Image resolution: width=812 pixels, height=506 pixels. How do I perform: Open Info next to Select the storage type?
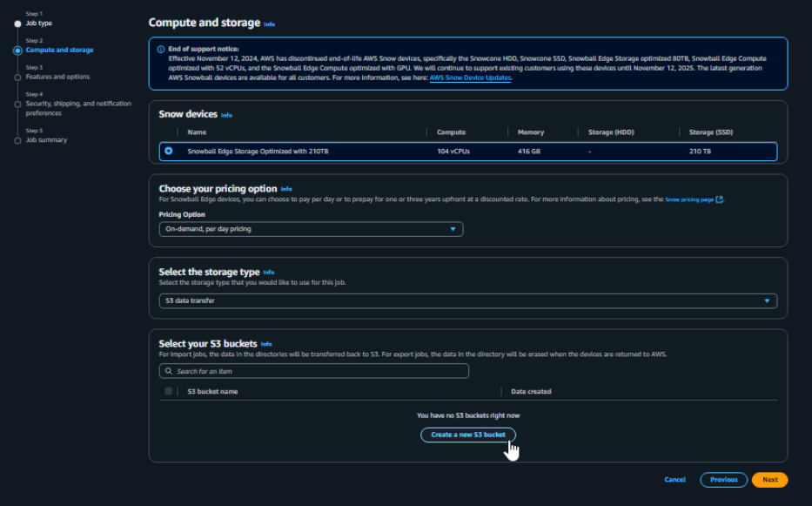point(269,273)
